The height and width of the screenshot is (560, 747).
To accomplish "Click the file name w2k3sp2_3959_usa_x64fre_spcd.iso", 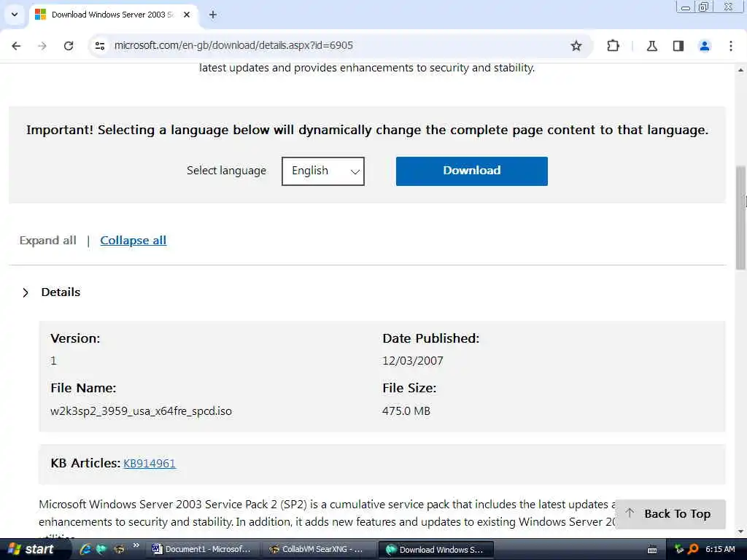I will point(141,411).
